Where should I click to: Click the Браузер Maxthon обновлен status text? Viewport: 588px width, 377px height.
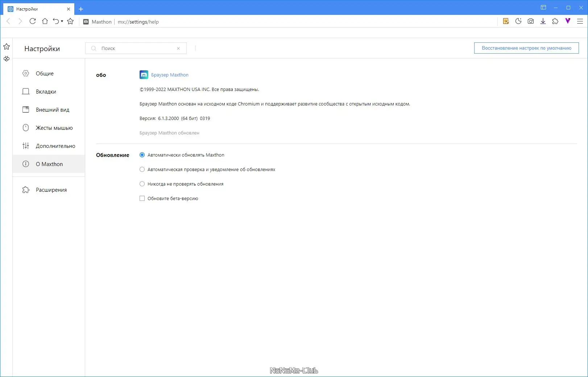pyautogui.click(x=169, y=133)
